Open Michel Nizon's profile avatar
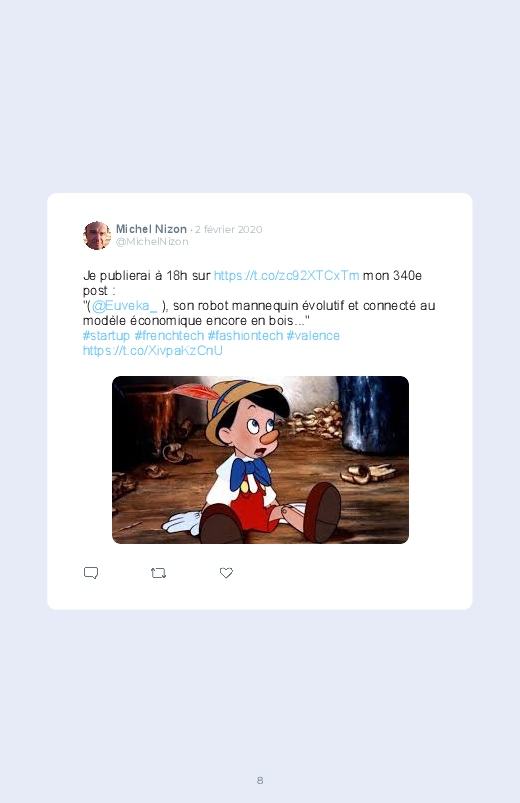The image size is (520, 803). tap(97, 235)
